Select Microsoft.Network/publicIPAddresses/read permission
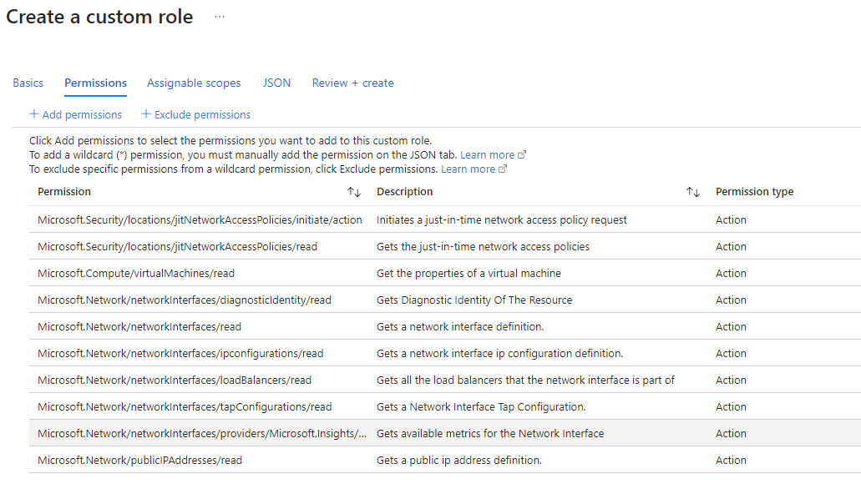 (x=140, y=461)
